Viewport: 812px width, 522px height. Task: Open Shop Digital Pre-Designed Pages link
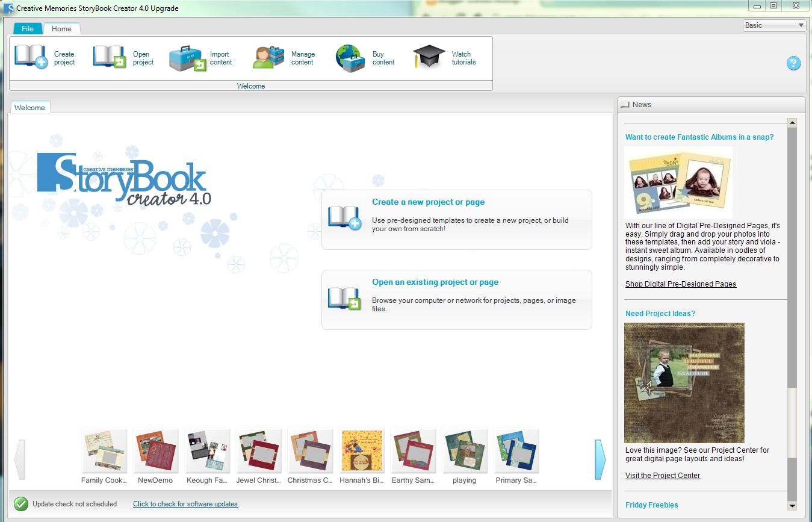tap(681, 284)
